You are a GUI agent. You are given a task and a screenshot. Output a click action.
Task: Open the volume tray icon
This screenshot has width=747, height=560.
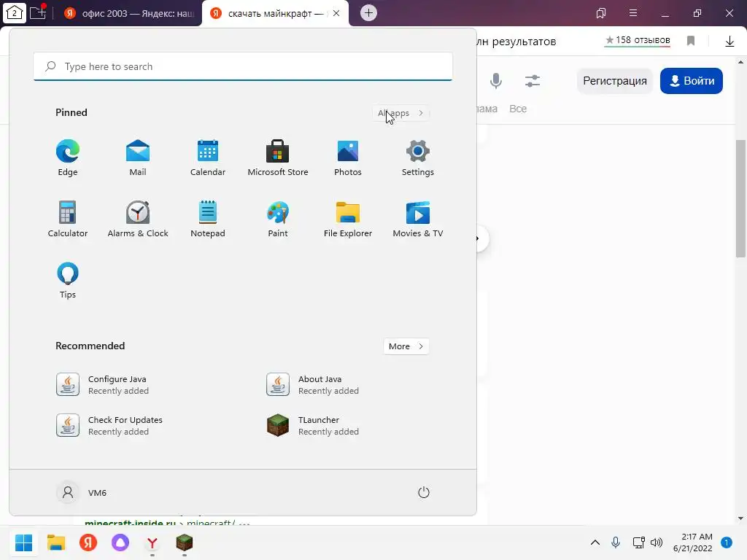point(657,542)
